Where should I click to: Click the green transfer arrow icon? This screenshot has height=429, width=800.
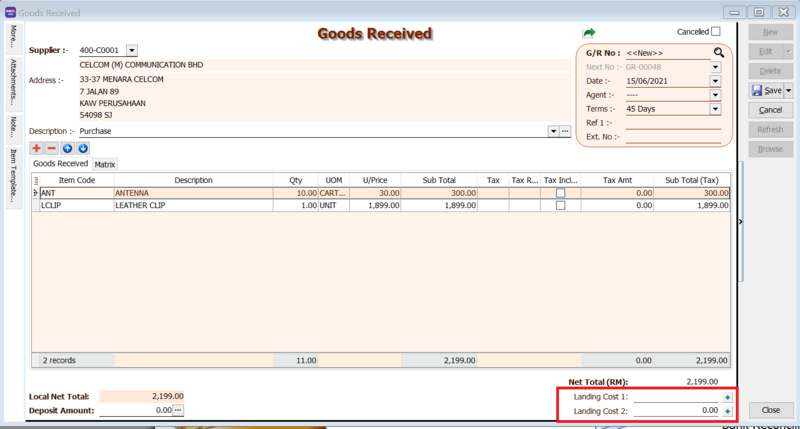[x=589, y=33]
